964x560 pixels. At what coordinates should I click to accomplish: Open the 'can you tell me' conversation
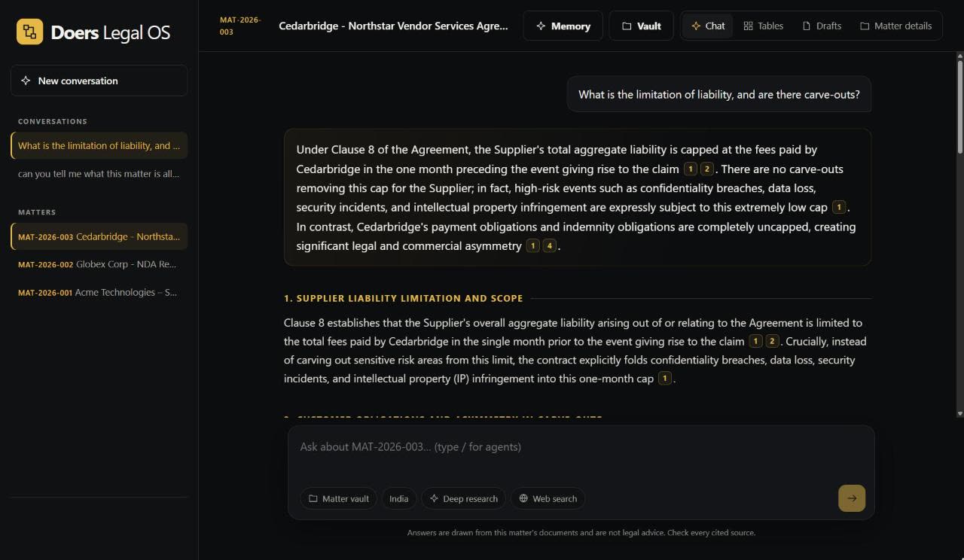[99, 174]
